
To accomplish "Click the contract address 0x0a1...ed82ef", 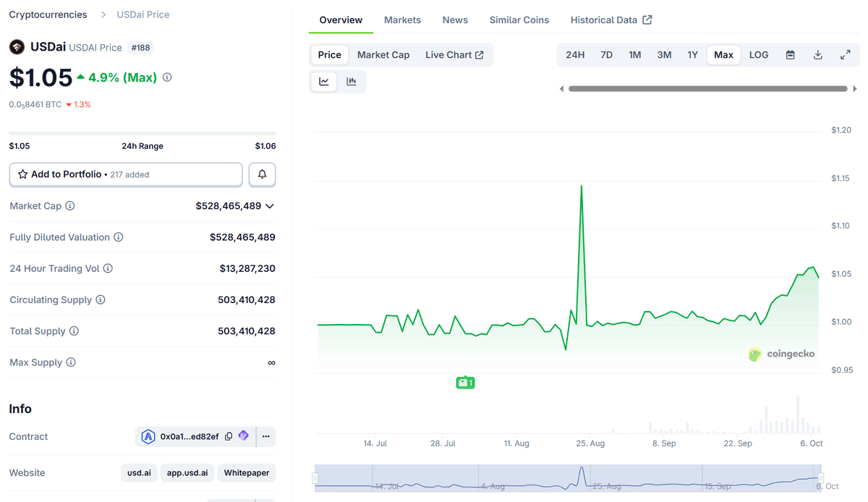I will click(x=190, y=437).
